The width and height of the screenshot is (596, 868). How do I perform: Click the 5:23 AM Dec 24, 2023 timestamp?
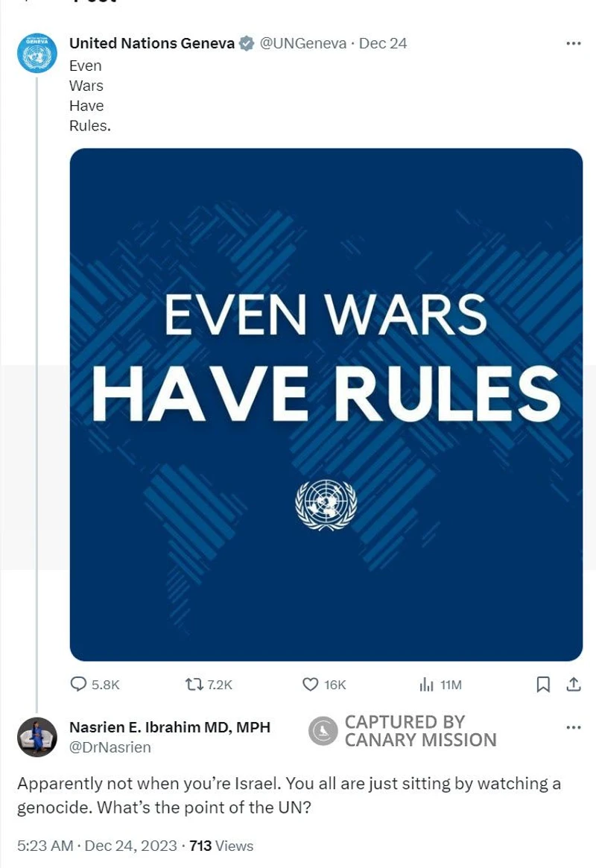click(97, 846)
